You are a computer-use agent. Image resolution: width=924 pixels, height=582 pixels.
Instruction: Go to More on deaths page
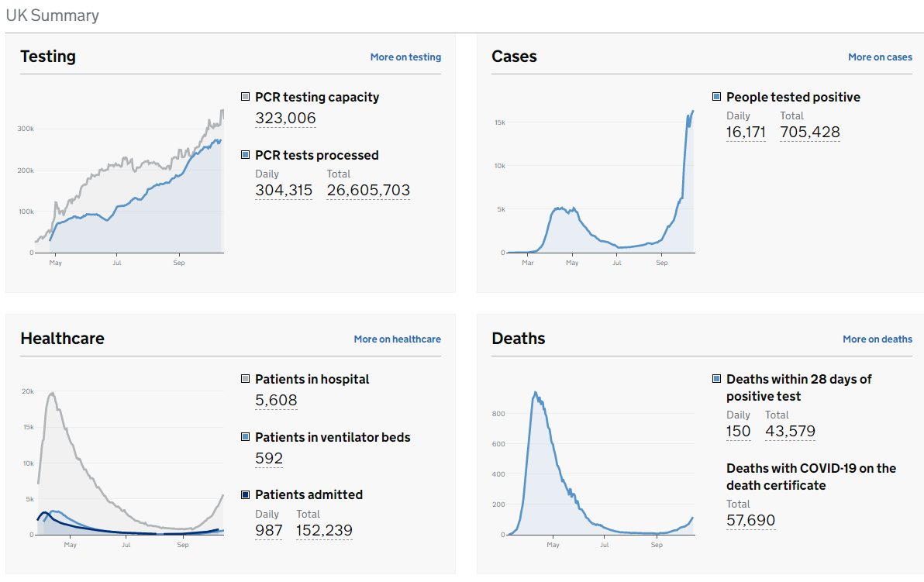pyautogui.click(x=877, y=339)
